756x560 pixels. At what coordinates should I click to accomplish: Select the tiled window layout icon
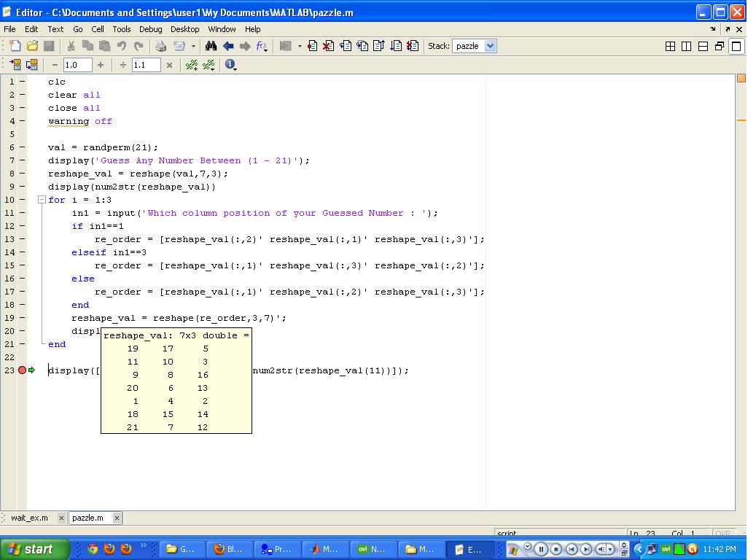(x=670, y=45)
